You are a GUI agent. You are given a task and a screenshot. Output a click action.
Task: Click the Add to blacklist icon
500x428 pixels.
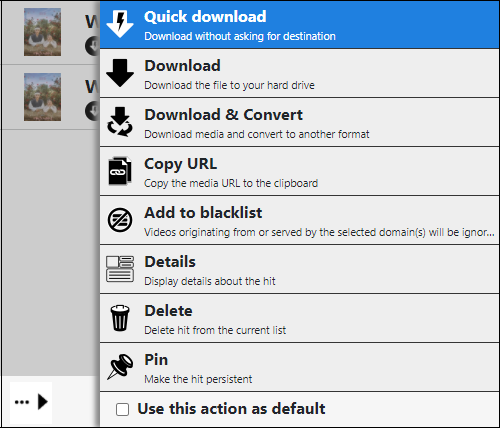[x=120, y=220]
